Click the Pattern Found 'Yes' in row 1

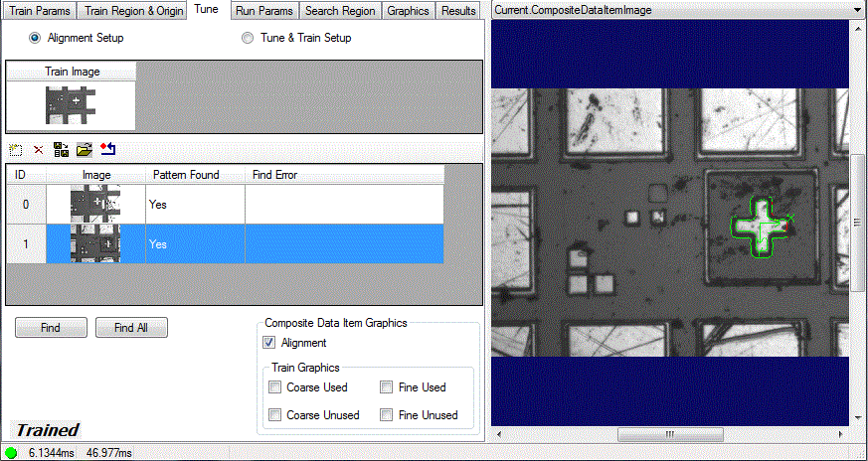[x=158, y=244]
